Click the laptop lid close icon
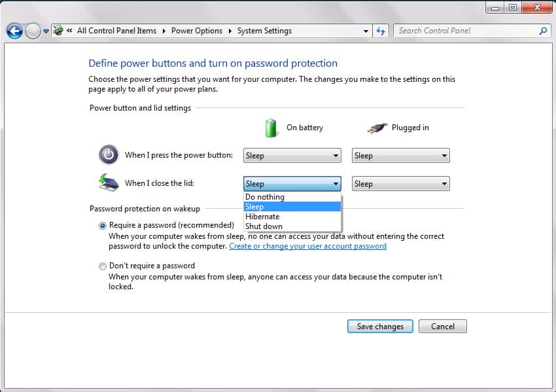556x392 pixels. pyautogui.click(x=109, y=183)
